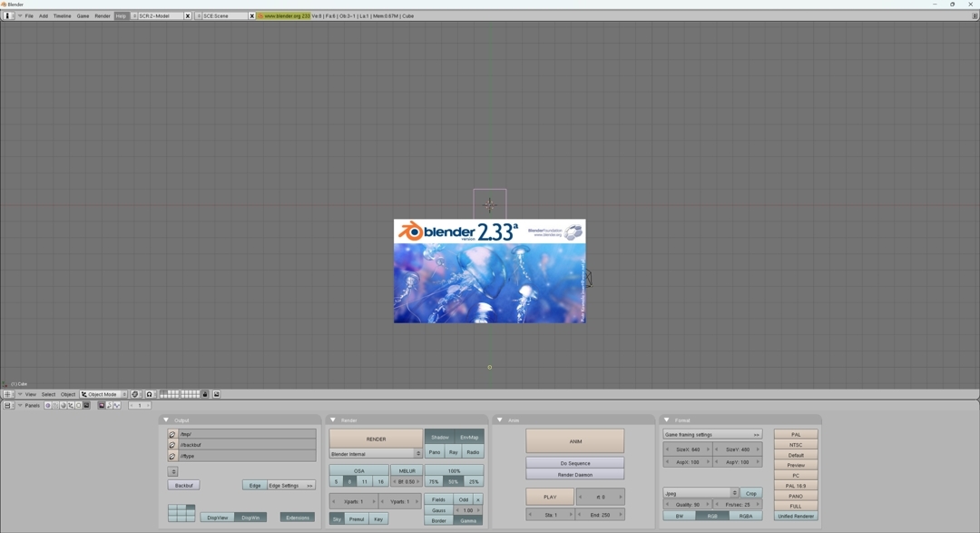Open the Blender Internal renderer dropdown

click(376, 454)
